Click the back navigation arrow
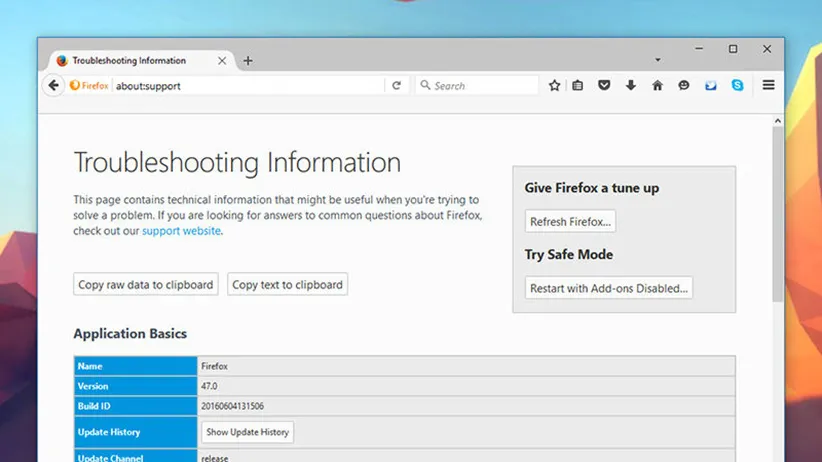The height and width of the screenshot is (462, 822). coord(54,86)
